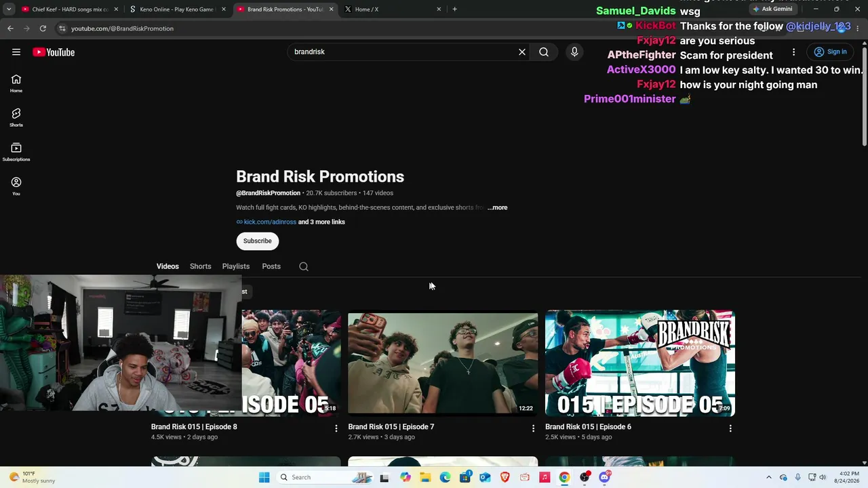The width and height of the screenshot is (868, 488).
Task: Close the Chief Keef tab
Action: pyautogui.click(x=116, y=9)
